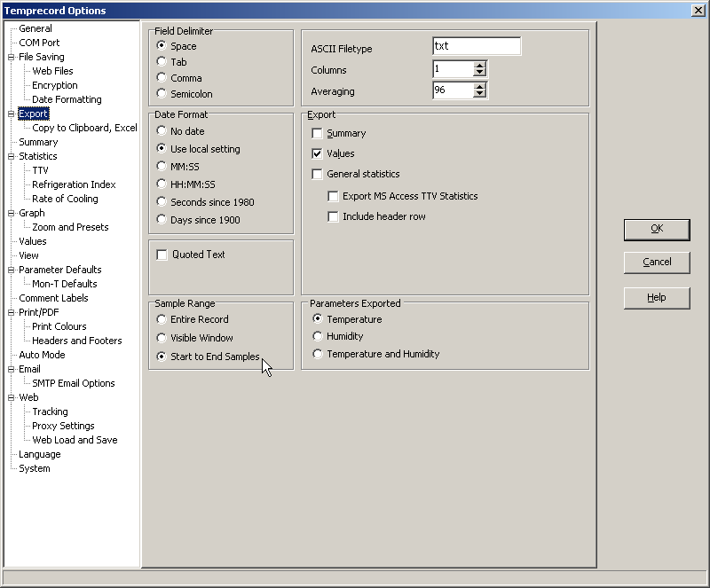
Task: Open Auto Mode options page
Action: (42, 355)
